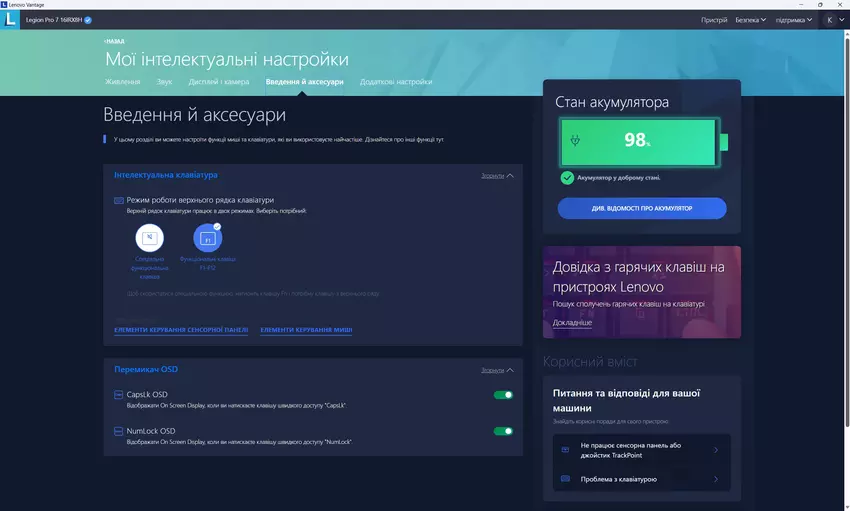The width and height of the screenshot is (850, 511).
Task: Click the verified badge beside Legion Pro 7
Action: pos(89,20)
